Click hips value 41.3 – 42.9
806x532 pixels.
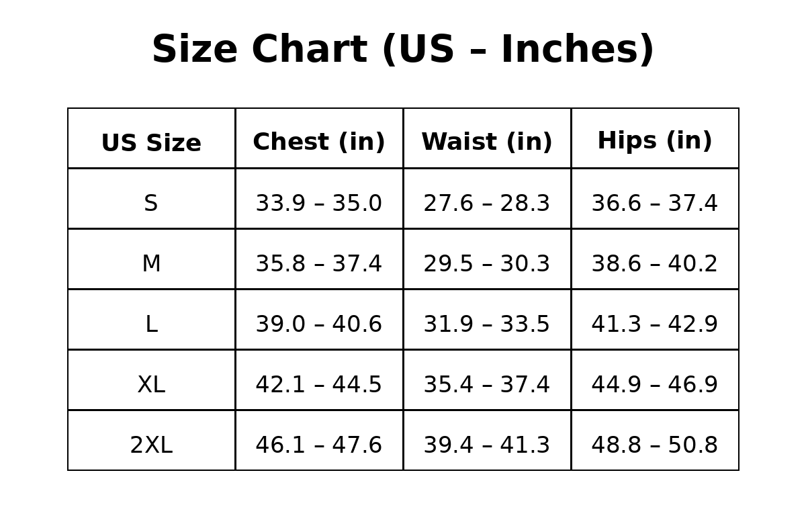655,324
